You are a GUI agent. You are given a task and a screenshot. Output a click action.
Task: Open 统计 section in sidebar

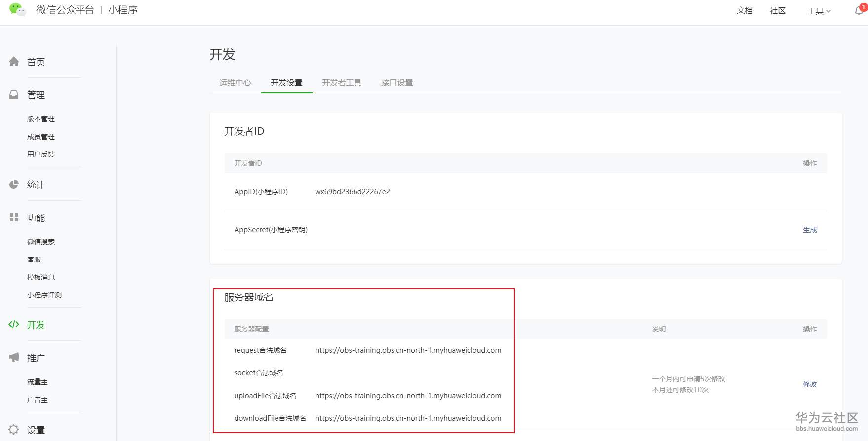(36, 184)
